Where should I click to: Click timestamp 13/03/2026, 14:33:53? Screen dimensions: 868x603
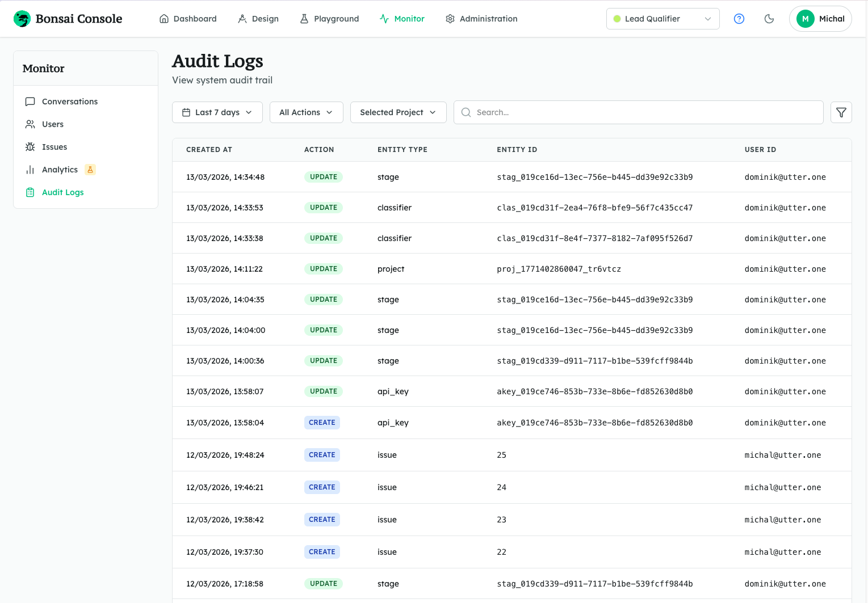click(x=225, y=208)
